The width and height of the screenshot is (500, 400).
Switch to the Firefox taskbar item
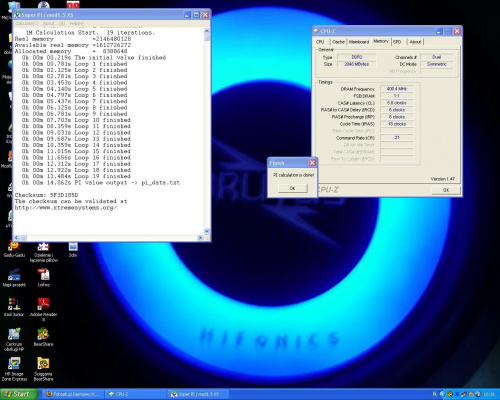[74, 394]
